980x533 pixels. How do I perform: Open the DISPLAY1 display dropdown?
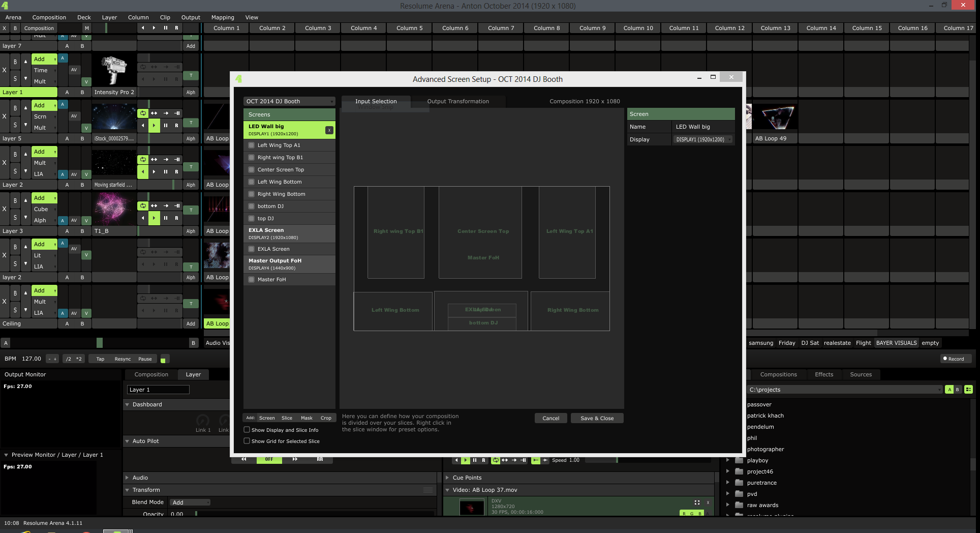click(x=703, y=139)
